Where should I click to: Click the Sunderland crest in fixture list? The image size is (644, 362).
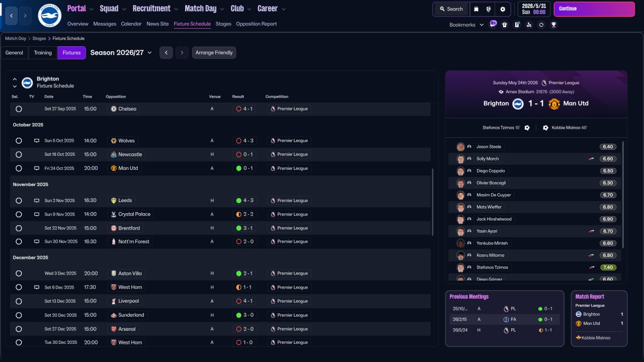click(x=114, y=315)
